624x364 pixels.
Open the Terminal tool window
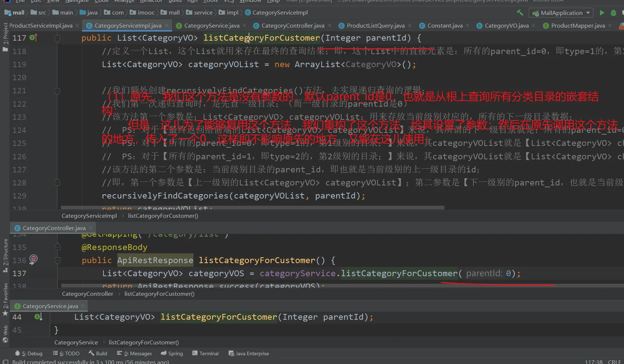point(205,353)
